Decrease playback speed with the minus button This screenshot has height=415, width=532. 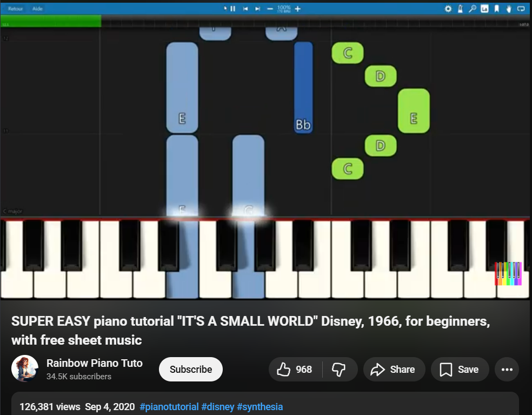(x=270, y=9)
